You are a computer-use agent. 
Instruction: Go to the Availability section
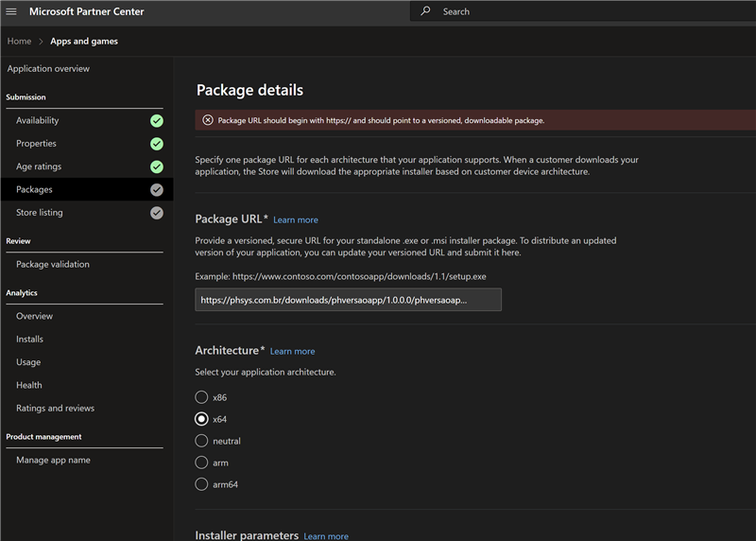(38, 120)
